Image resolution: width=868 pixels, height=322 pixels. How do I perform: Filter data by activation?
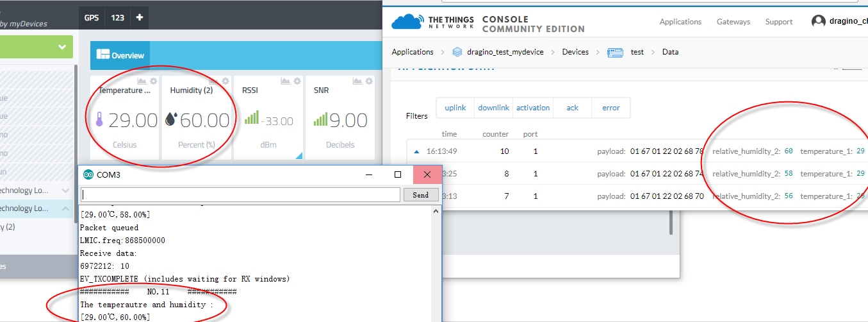533,108
